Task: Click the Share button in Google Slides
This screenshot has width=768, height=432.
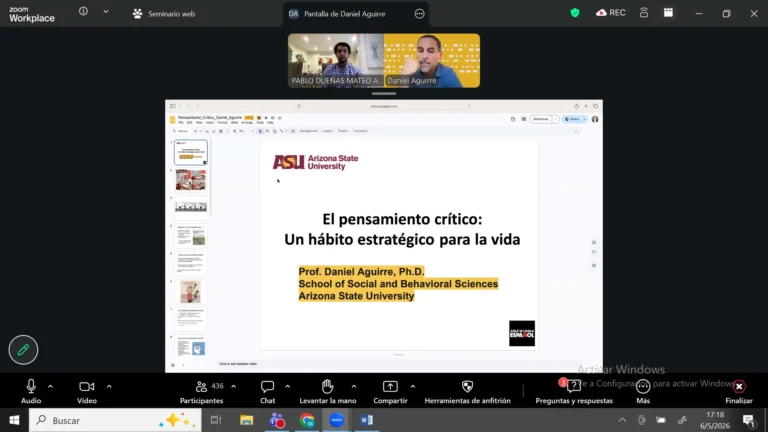Action: click(572, 119)
